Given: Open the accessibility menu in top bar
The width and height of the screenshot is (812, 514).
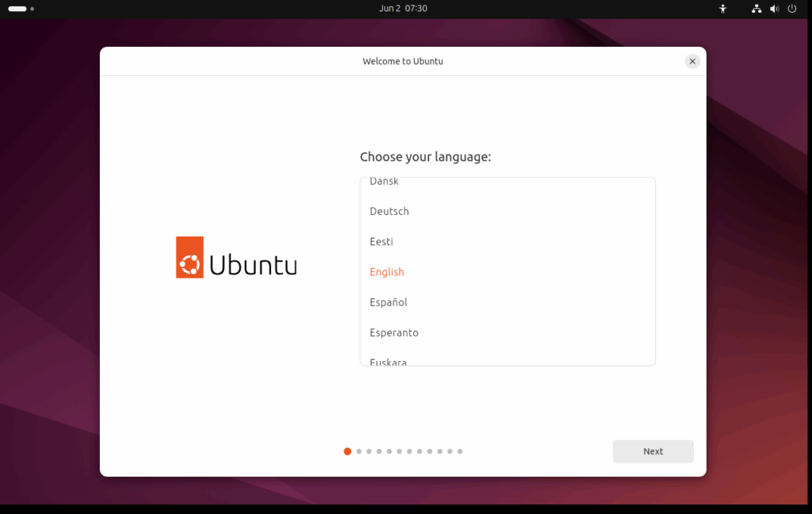Looking at the screenshot, I should (x=723, y=9).
